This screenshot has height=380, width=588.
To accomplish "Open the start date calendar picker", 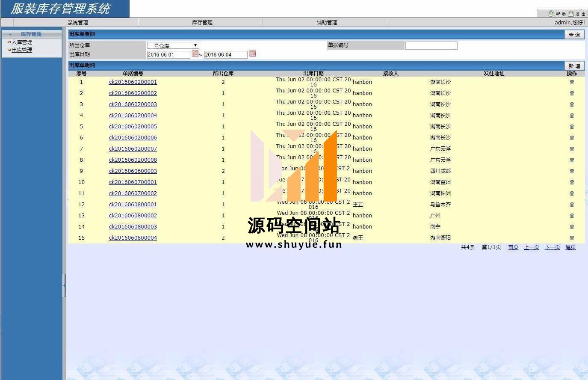I will pyautogui.click(x=195, y=54).
